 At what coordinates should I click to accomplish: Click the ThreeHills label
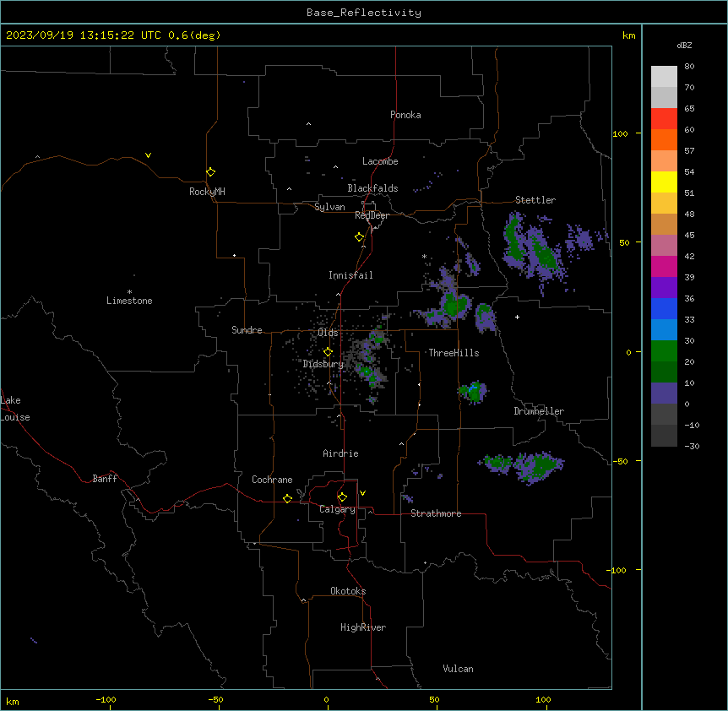[x=454, y=353]
